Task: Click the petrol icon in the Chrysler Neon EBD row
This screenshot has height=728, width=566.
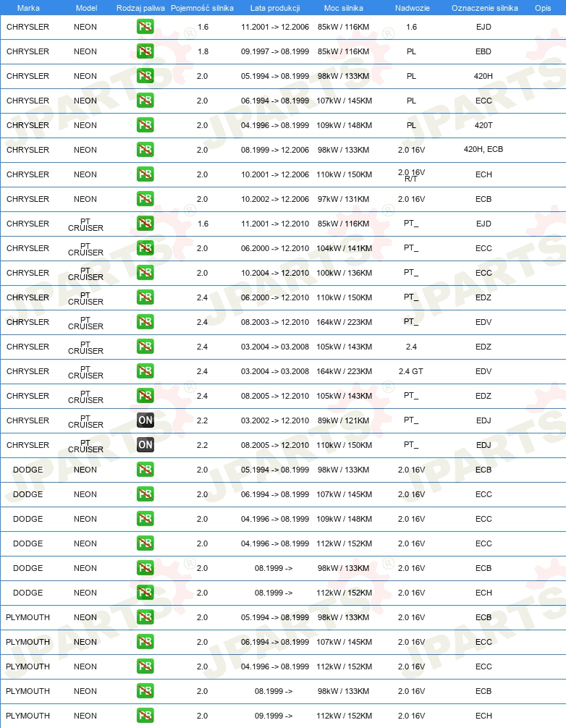Action: (x=145, y=51)
